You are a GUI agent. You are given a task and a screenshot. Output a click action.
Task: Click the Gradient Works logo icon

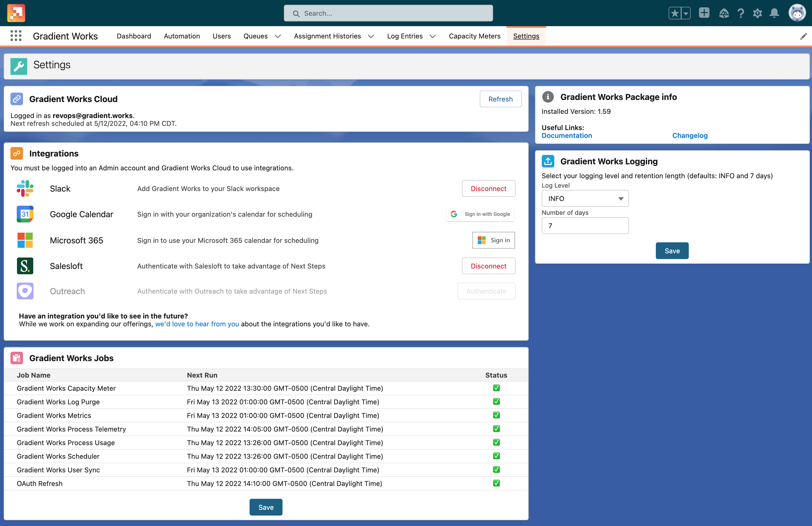pyautogui.click(x=16, y=13)
